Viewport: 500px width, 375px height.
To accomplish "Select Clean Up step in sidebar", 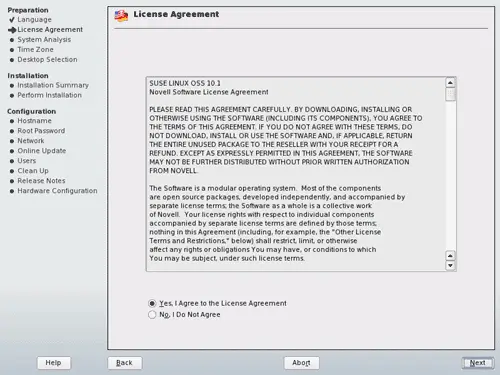I will click(33, 171).
